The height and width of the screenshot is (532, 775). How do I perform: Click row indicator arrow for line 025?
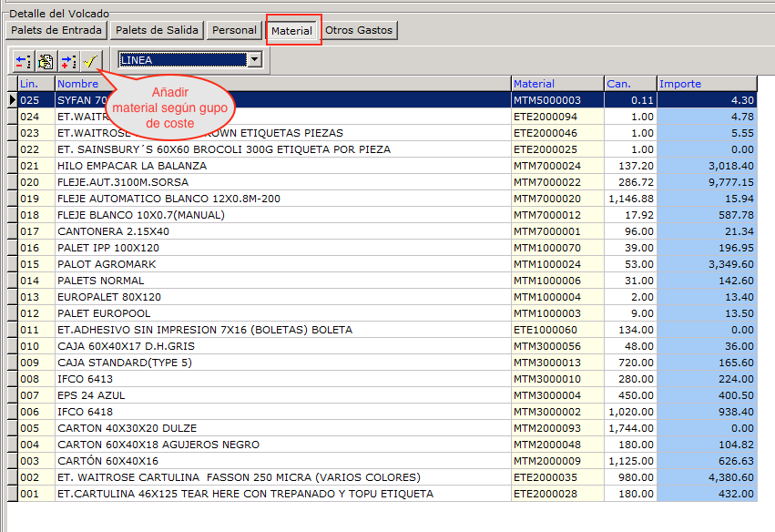click(12, 100)
